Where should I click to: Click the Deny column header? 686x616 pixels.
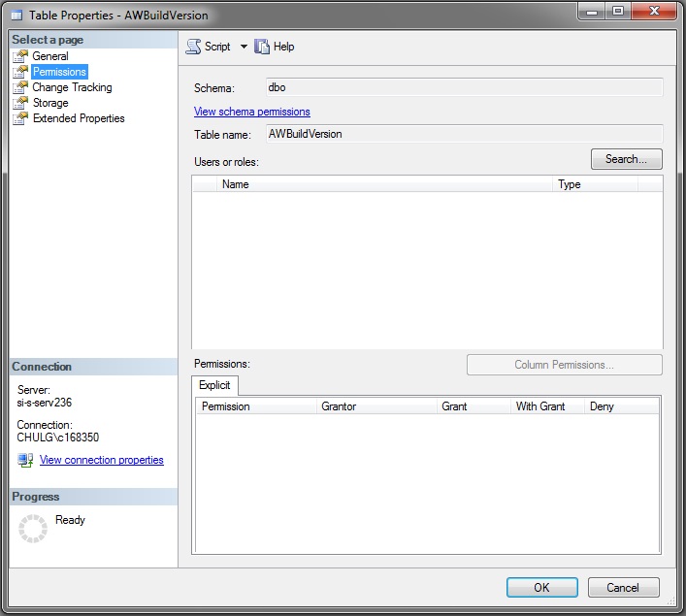(x=621, y=406)
